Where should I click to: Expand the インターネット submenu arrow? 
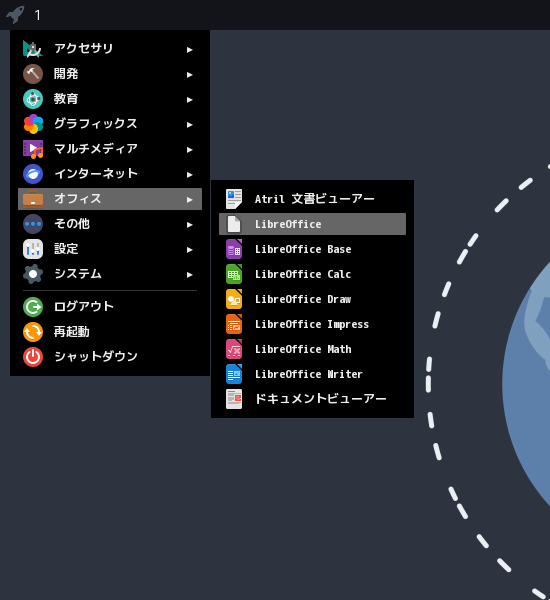point(189,175)
